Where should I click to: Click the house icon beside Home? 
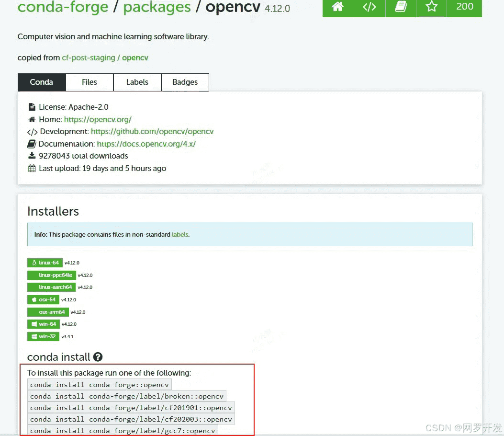pos(32,119)
